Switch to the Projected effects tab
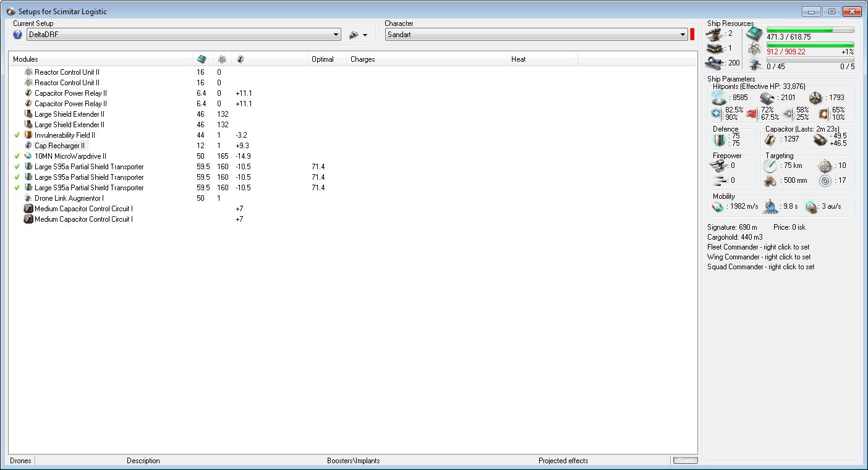The image size is (868, 470). 563,461
